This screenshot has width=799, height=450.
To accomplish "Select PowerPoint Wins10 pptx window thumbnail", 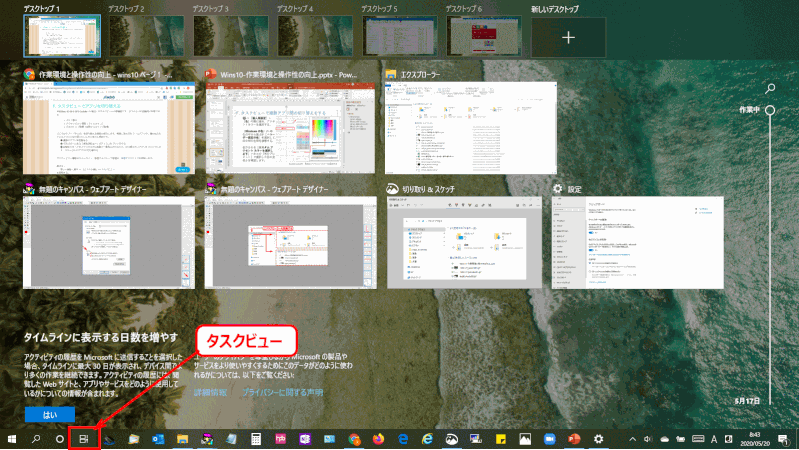I will (290, 128).
